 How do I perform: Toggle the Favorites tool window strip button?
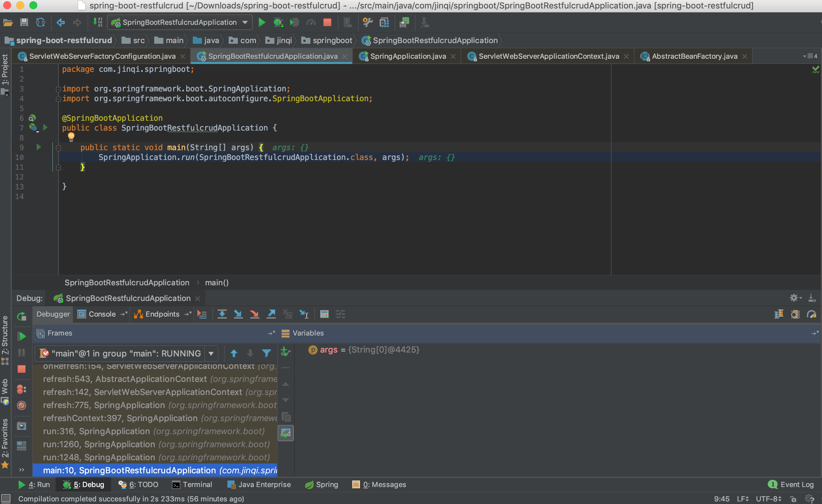5,443
